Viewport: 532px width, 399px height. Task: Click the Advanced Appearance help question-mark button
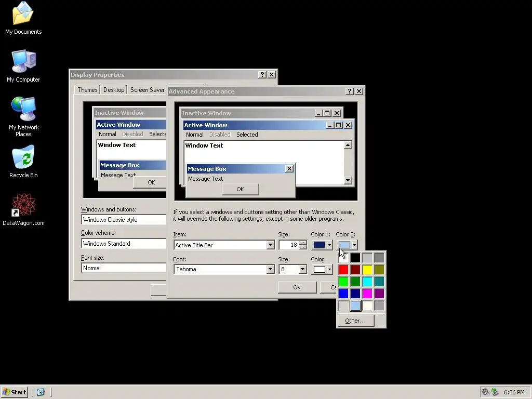point(349,91)
